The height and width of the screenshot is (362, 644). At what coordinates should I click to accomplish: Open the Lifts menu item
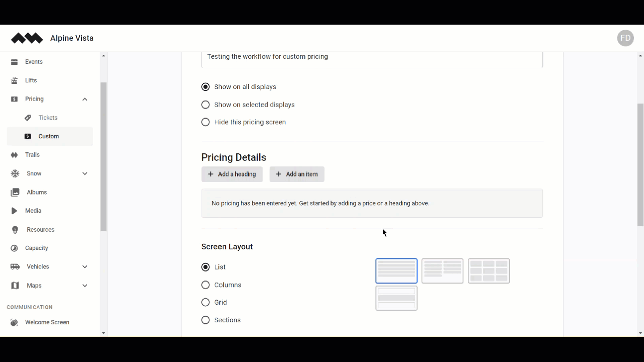pos(50,80)
